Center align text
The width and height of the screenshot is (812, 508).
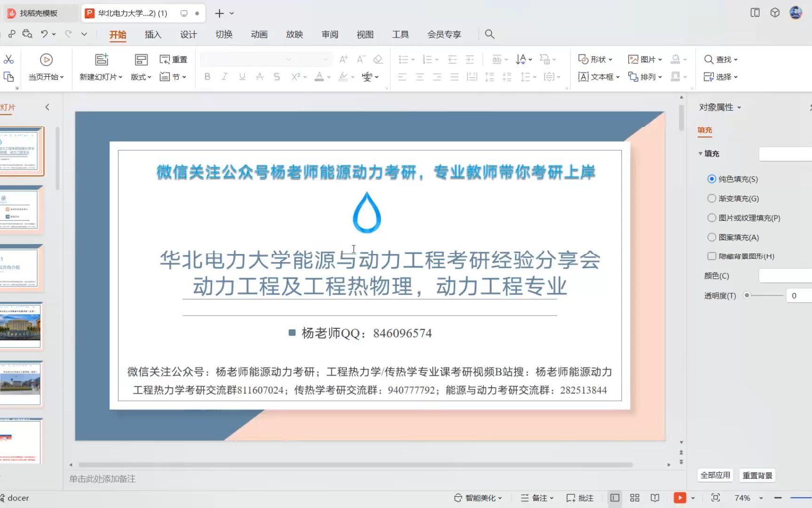[x=420, y=77]
